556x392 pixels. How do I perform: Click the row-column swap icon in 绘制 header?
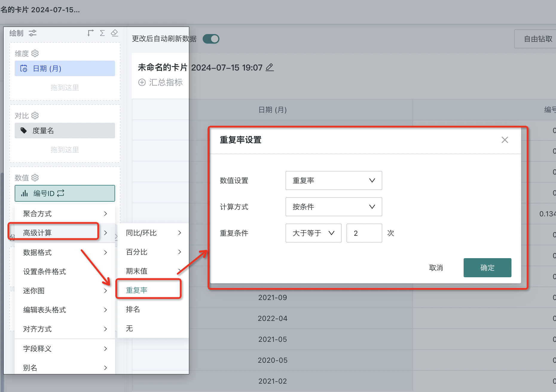[91, 33]
